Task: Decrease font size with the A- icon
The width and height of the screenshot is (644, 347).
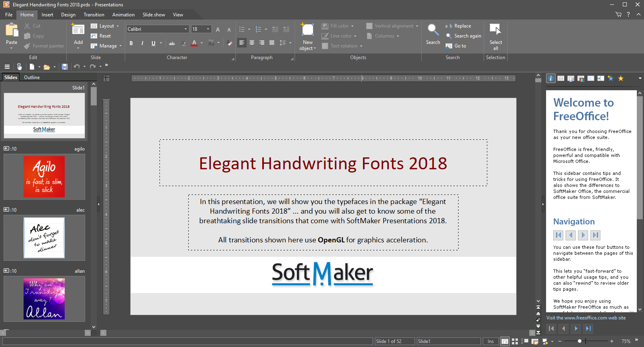Action: click(x=229, y=29)
